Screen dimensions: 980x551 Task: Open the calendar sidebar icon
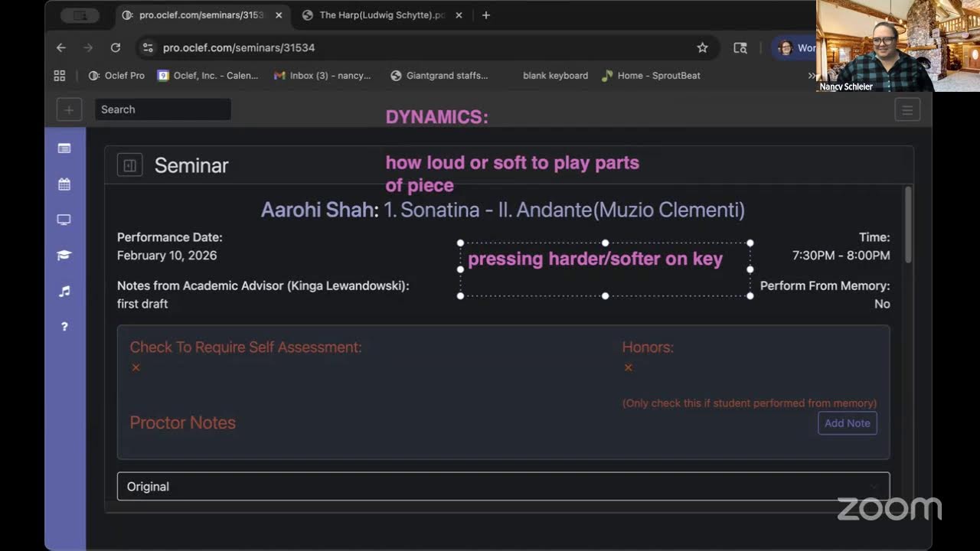pyautogui.click(x=64, y=184)
